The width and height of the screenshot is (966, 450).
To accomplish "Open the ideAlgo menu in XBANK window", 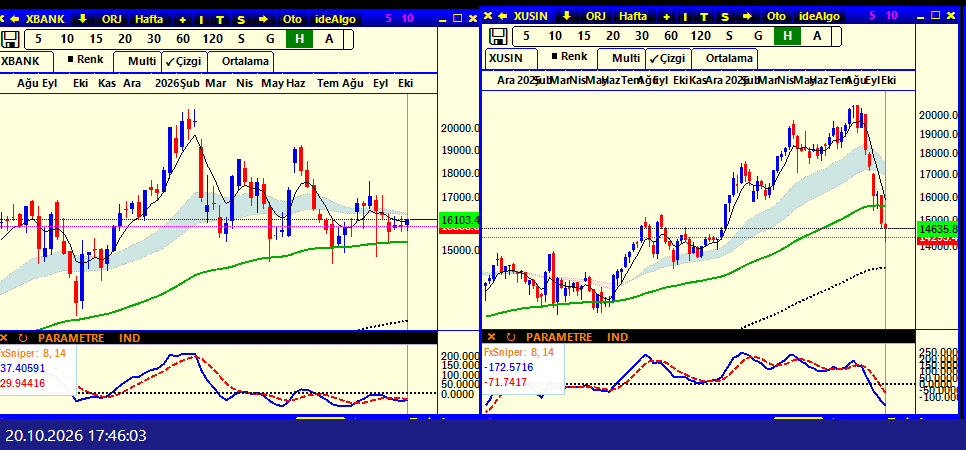I will coord(335,19).
